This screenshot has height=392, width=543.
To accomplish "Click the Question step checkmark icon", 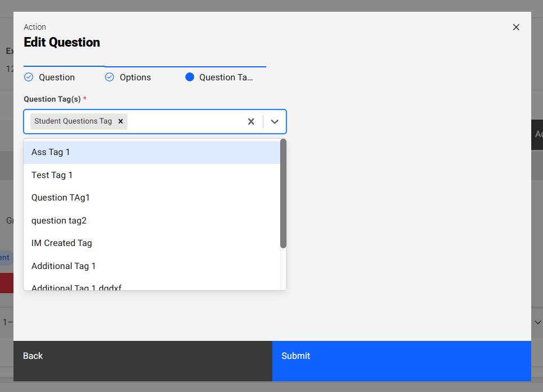I will click(x=29, y=78).
